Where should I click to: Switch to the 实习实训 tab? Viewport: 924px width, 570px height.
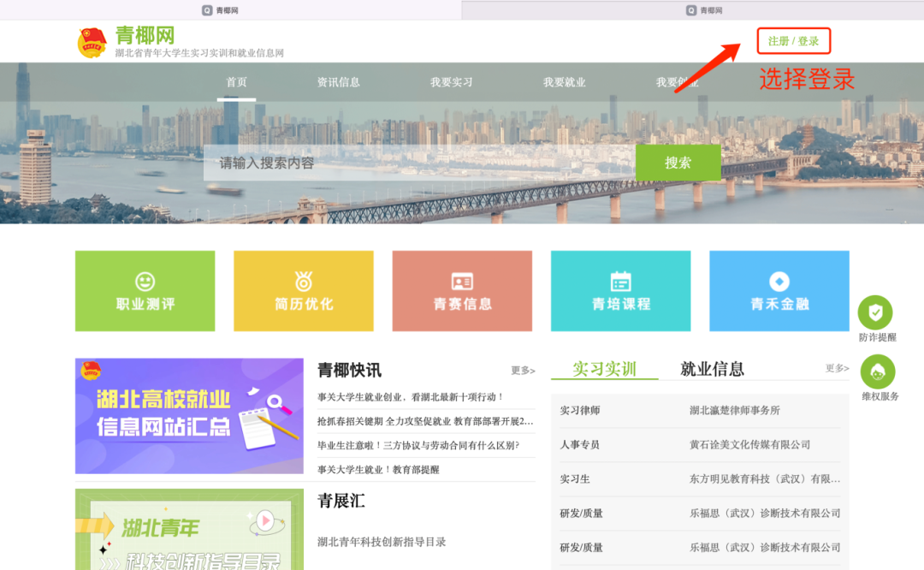(604, 369)
